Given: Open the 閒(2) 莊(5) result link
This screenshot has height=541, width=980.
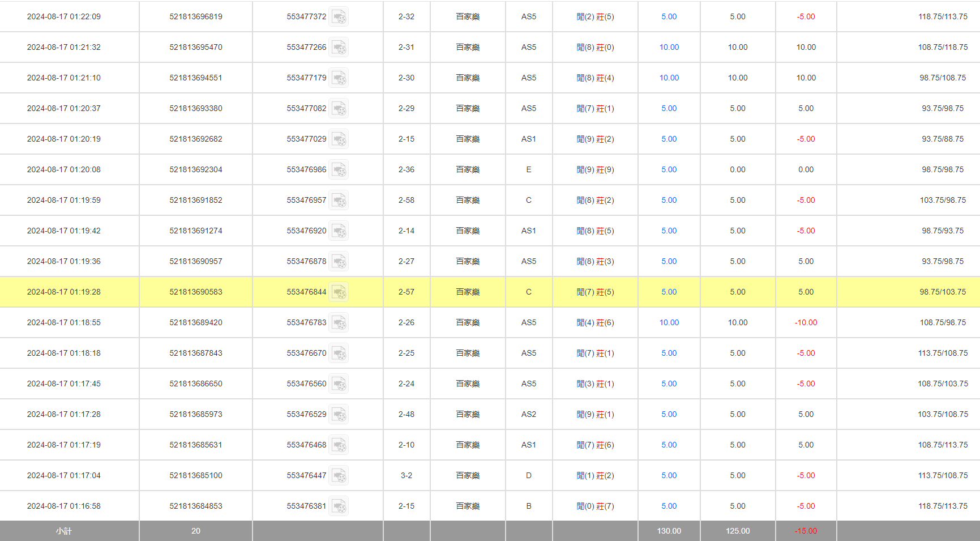Looking at the screenshot, I should click(595, 17).
